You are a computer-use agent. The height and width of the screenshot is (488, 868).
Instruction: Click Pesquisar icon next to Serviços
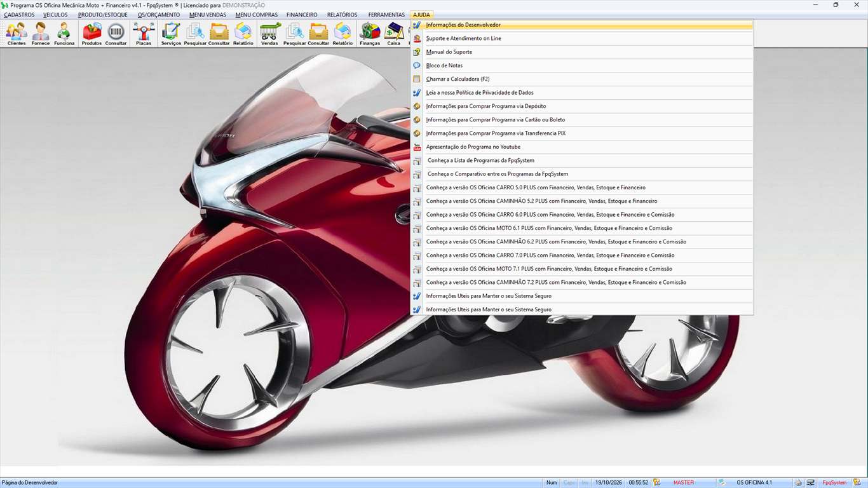195,34
